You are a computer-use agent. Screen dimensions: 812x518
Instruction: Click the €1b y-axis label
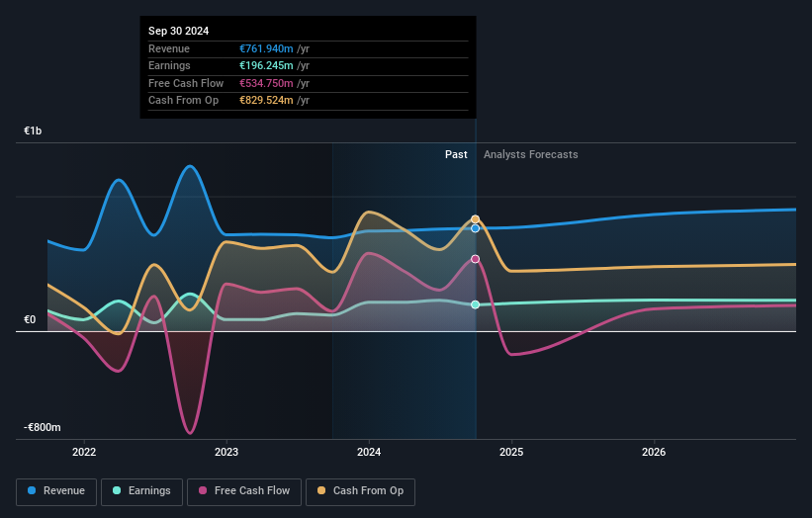pyautogui.click(x=33, y=130)
